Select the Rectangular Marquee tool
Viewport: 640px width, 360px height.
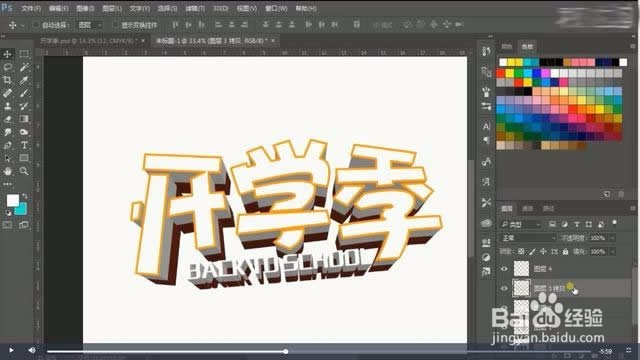click(24, 54)
